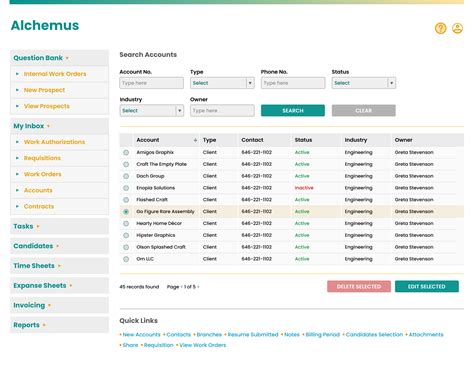474x366 pixels.
Task: Focus the Owner input field
Action: [222, 111]
